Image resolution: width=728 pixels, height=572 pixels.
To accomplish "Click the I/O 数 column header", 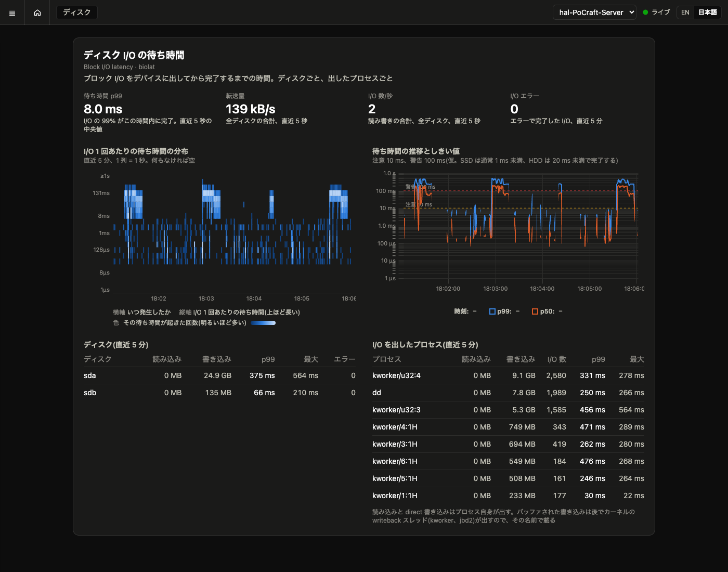I will (557, 359).
